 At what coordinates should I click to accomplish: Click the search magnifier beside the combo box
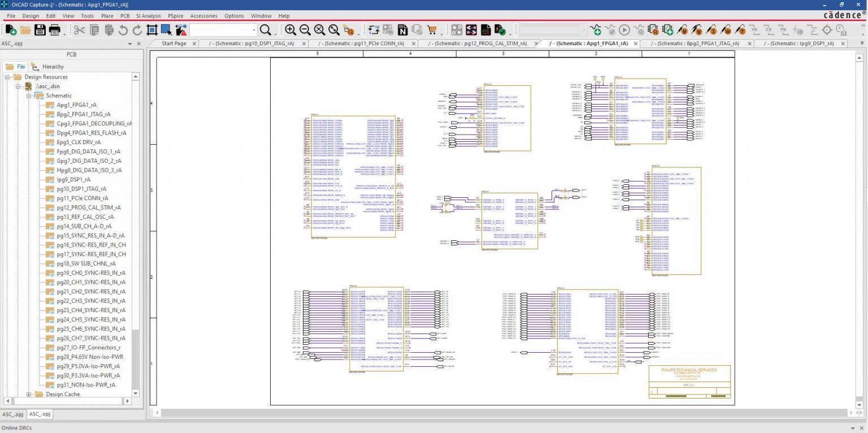(265, 30)
